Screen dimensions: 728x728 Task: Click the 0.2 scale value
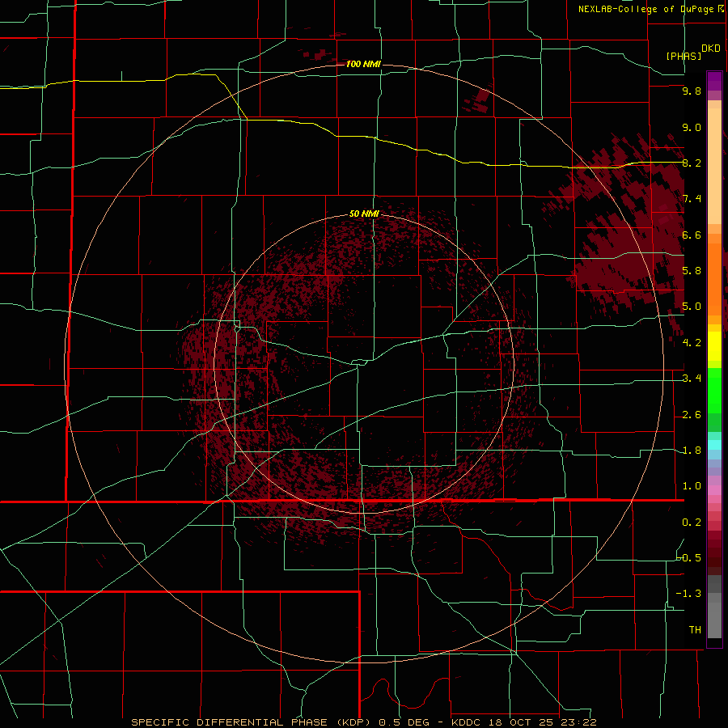[x=692, y=523]
